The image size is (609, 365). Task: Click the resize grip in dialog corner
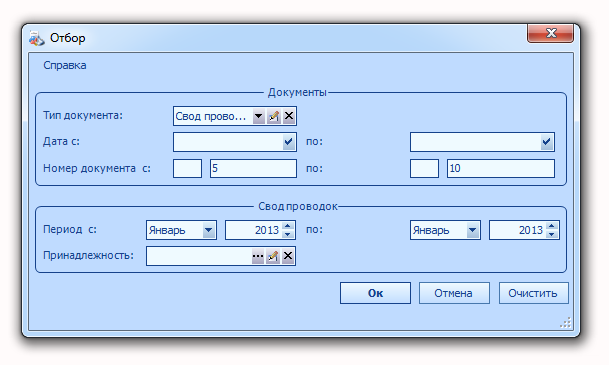click(566, 323)
